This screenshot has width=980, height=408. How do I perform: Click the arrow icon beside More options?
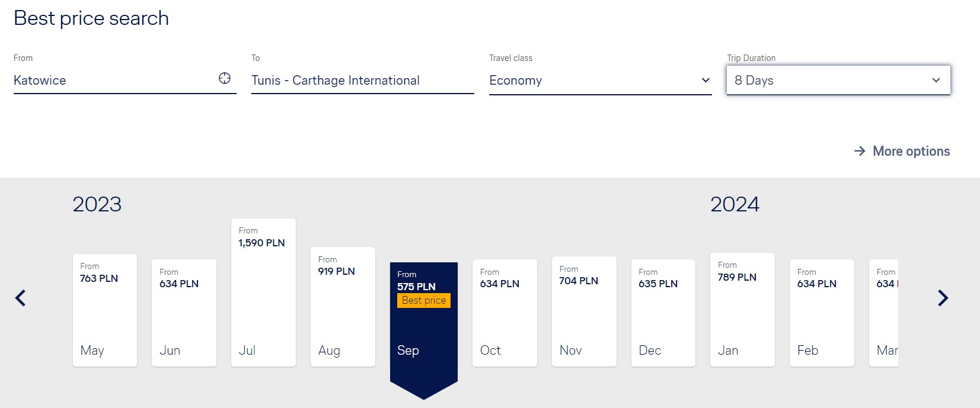click(860, 152)
